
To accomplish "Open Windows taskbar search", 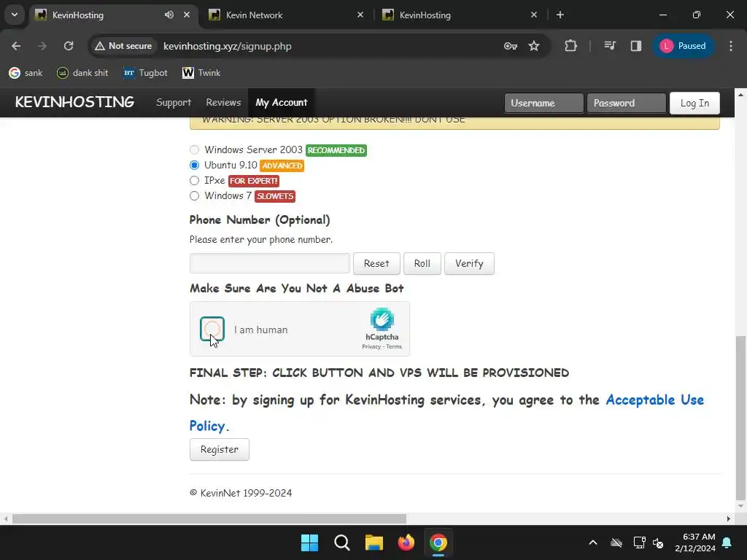I will click(341, 542).
